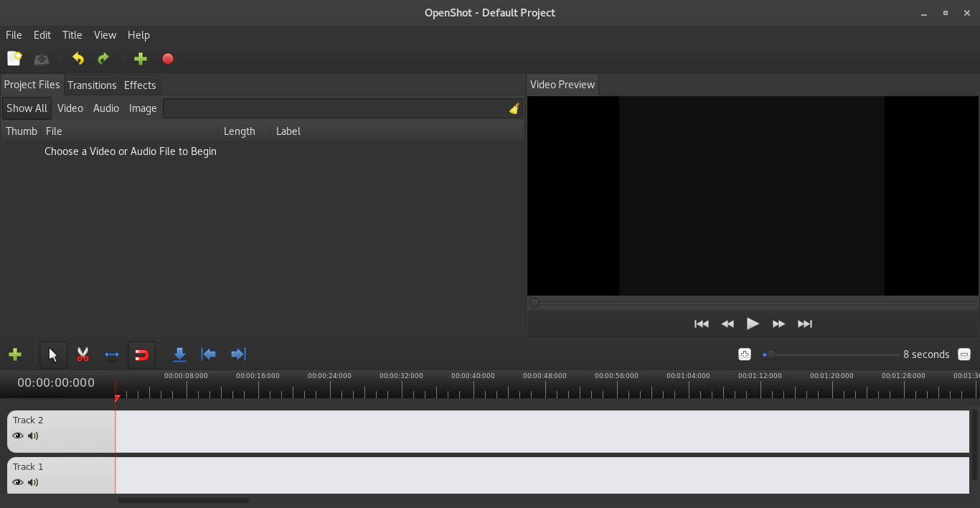The width and height of the screenshot is (980, 508).
Task: Filter project files by Video
Action: pos(70,108)
